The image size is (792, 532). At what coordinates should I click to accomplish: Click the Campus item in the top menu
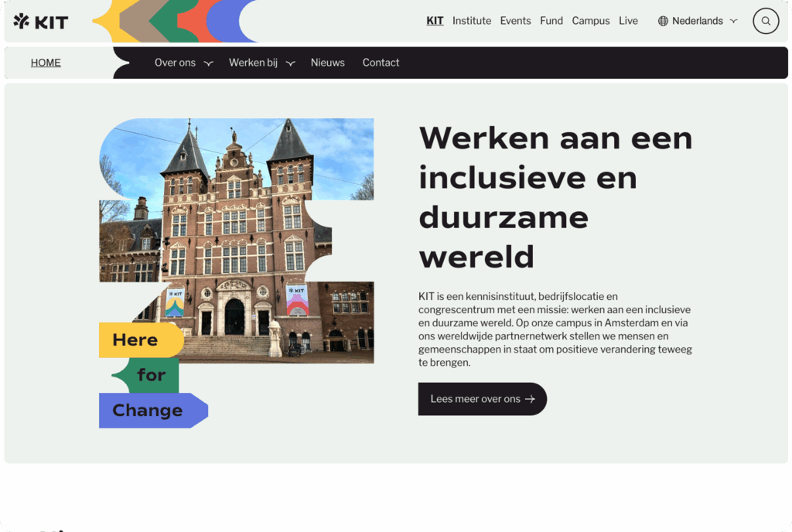(x=591, y=21)
